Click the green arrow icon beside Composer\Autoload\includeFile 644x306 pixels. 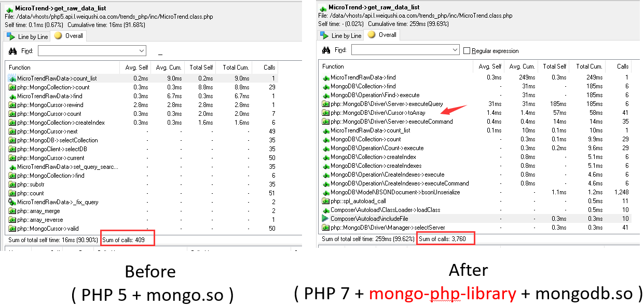click(325, 219)
